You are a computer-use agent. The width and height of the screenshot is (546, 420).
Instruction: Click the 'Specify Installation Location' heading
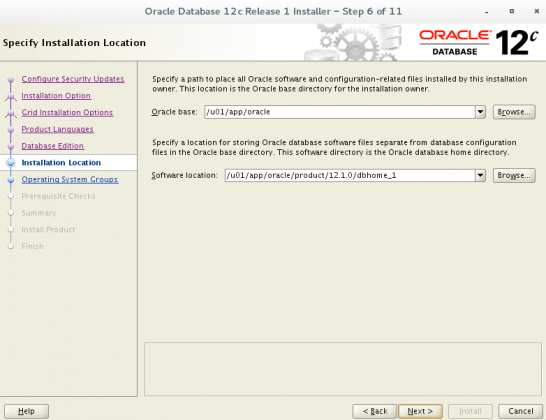[x=74, y=43]
